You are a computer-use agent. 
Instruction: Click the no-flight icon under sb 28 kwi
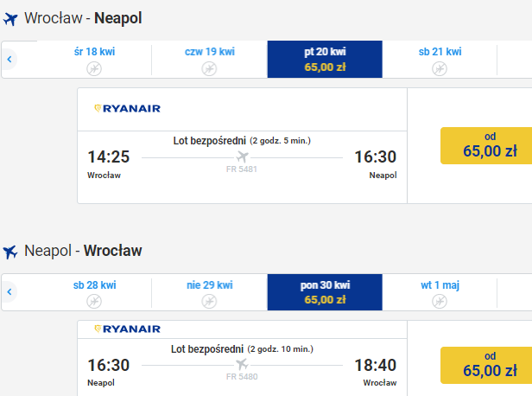coord(94,301)
